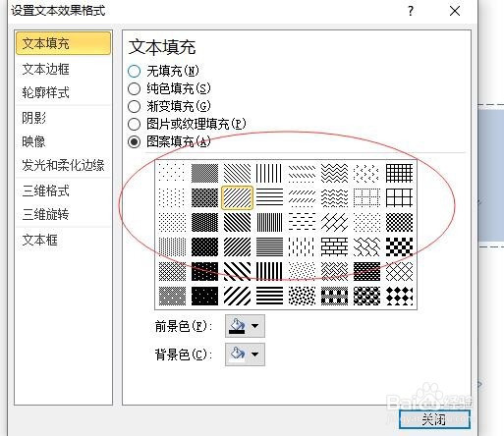
Task: Go to the 轮廓样式 outline style tab
Action: [63, 92]
